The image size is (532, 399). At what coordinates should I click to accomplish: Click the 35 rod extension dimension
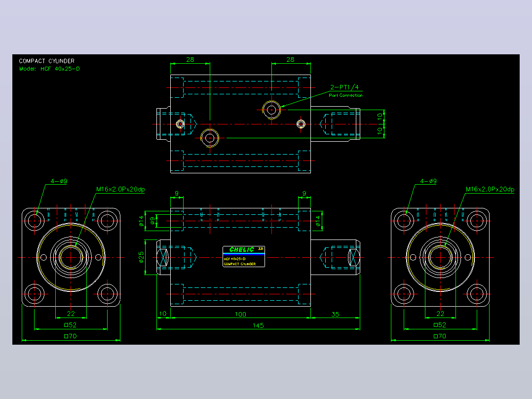point(335,314)
